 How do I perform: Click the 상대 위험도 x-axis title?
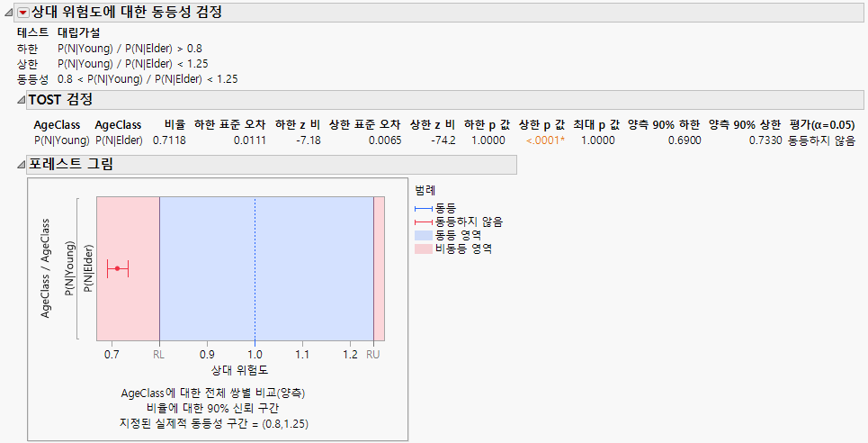(239, 370)
